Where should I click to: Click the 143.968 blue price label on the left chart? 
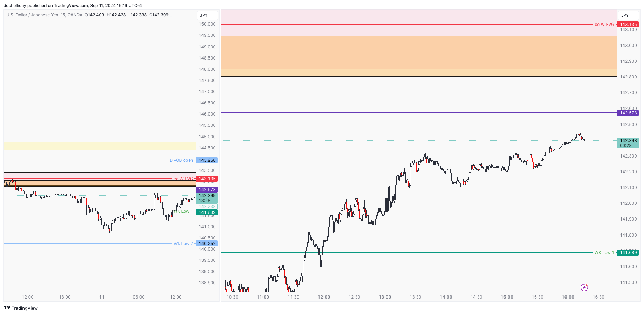point(207,160)
